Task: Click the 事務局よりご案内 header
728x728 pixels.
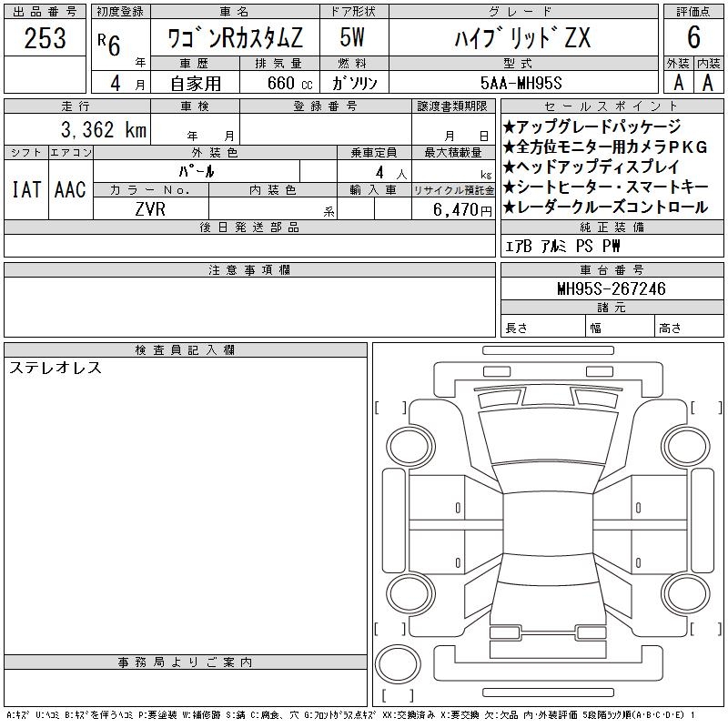Action: point(186,662)
